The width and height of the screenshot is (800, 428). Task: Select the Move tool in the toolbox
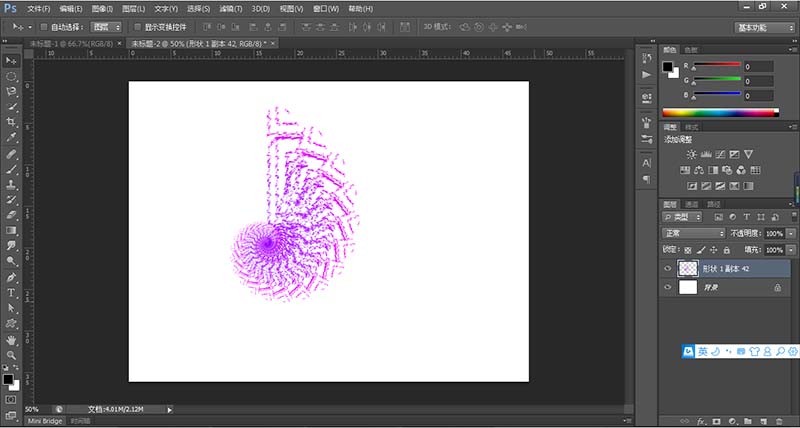point(11,61)
